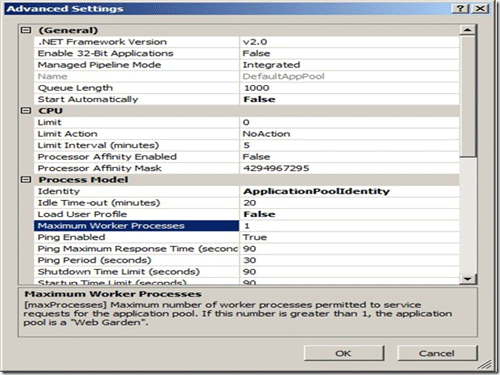Click the Queue Length value field
Screen dimensions: 500x375
point(349,88)
